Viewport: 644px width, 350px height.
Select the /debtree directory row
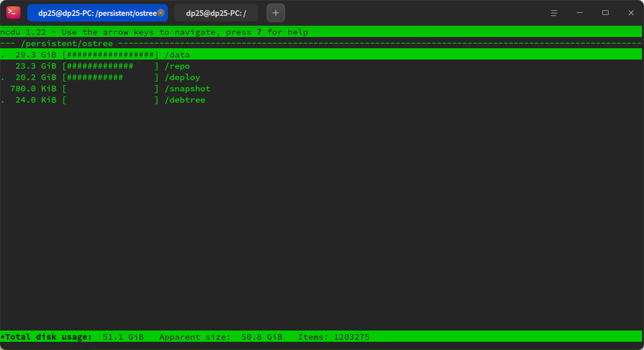pyautogui.click(x=321, y=100)
